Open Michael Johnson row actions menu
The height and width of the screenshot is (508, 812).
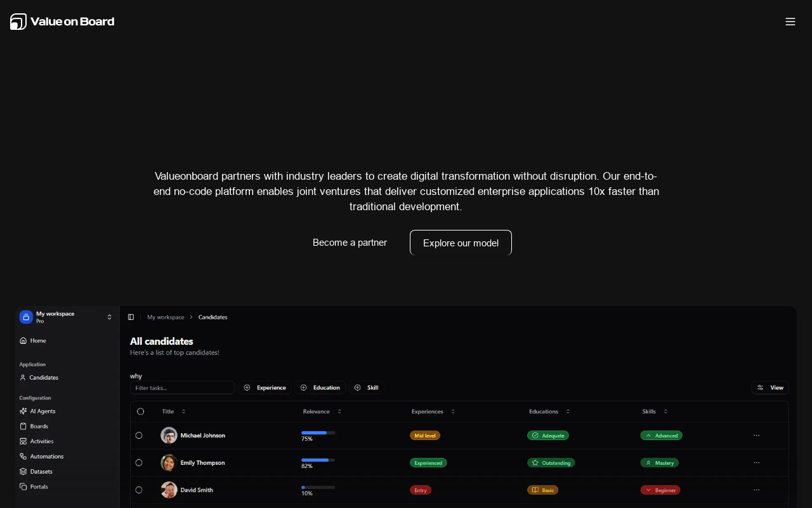click(756, 436)
